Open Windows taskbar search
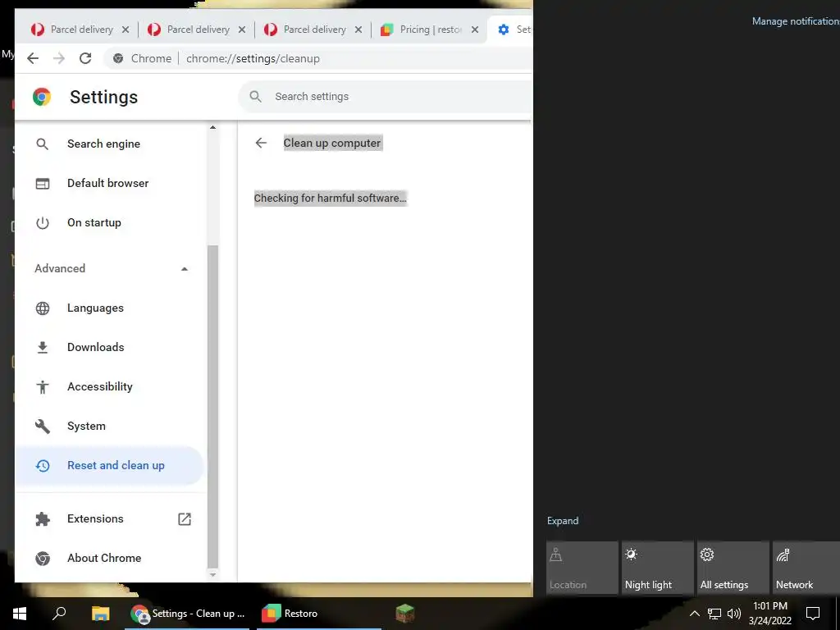840x630 pixels. click(59, 613)
